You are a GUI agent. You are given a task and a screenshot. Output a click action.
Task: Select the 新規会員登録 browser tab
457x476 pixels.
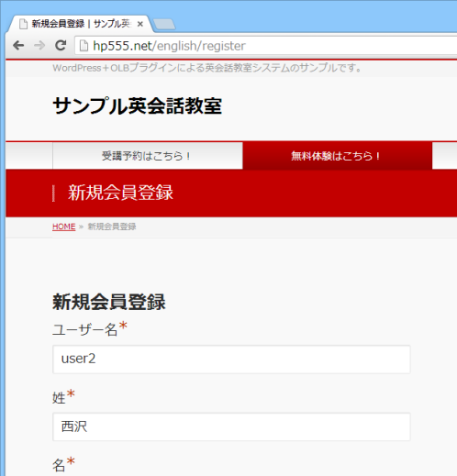[80, 24]
